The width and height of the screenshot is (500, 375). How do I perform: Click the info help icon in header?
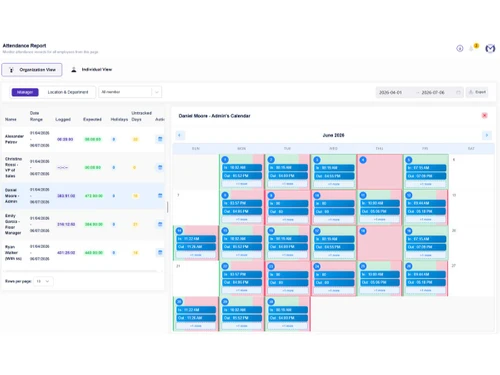point(460,48)
